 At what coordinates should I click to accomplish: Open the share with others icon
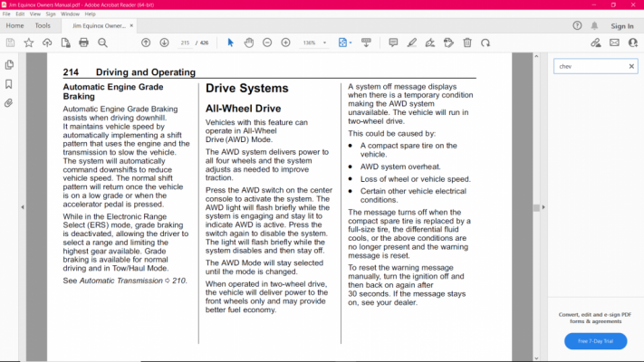click(633, 43)
